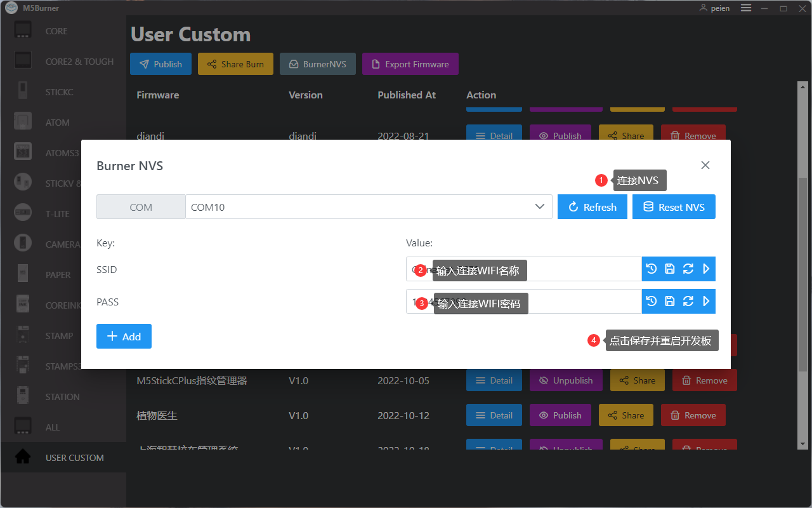Click the 2022-10-05 date cell
The height and width of the screenshot is (508, 812).
403,380
